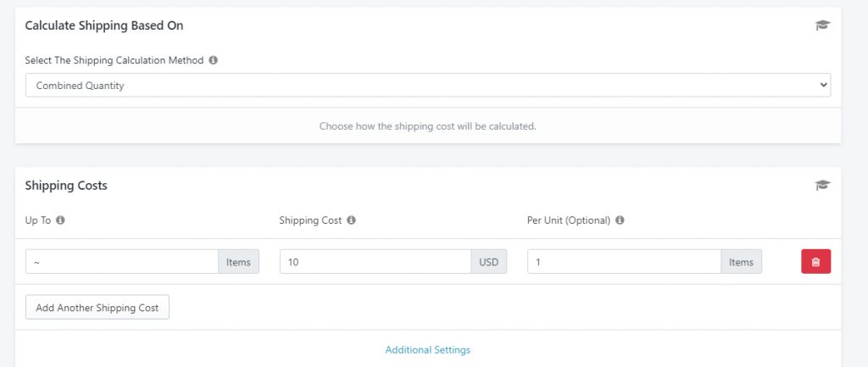Focus the Shipping Cost input with 10
The image size is (868, 367).
[376, 261]
